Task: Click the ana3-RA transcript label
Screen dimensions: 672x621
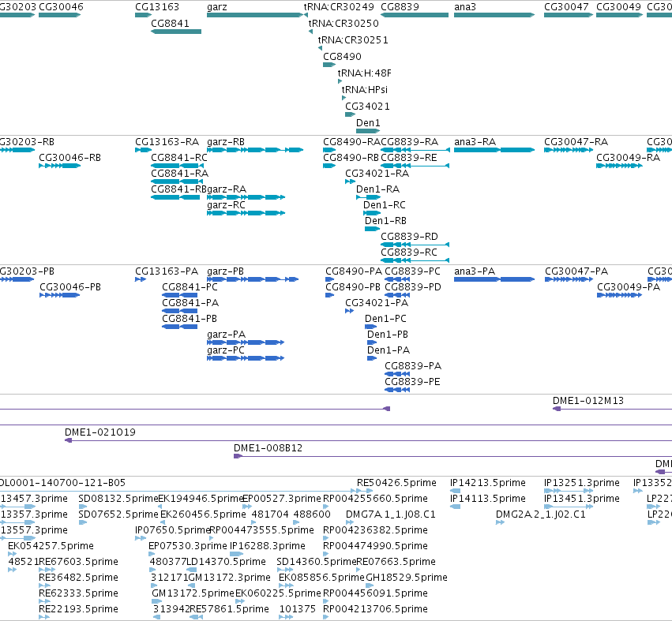Action: 475,142
